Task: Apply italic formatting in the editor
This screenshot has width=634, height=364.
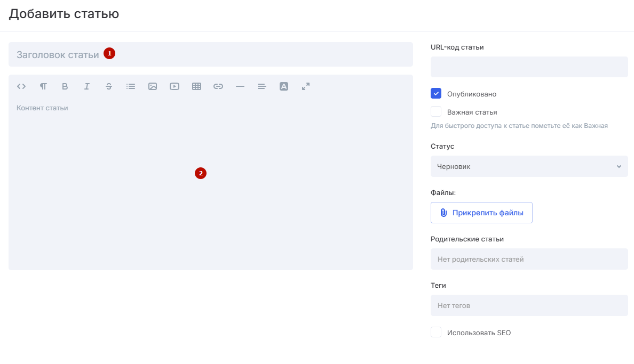Action: coord(87,86)
